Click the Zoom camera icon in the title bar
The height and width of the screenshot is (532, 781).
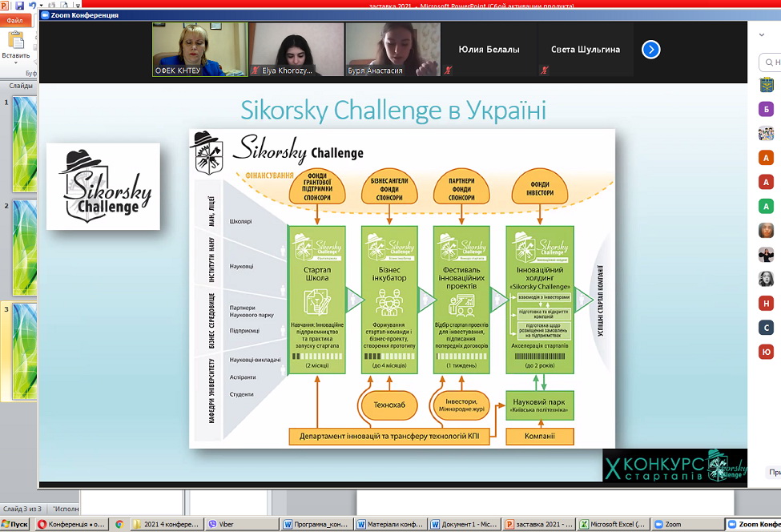coord(45,15)
